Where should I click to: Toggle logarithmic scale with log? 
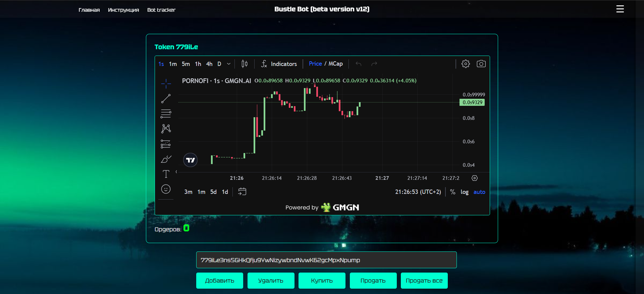point(464,192)
